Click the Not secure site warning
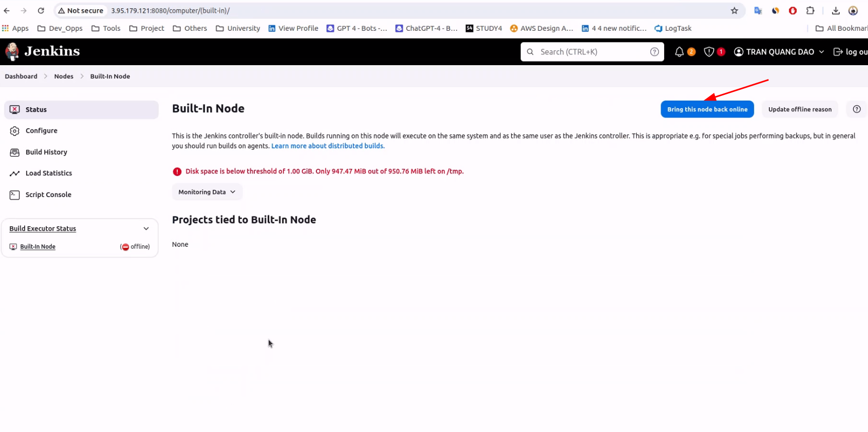The image size is (868, 432). 81,11
